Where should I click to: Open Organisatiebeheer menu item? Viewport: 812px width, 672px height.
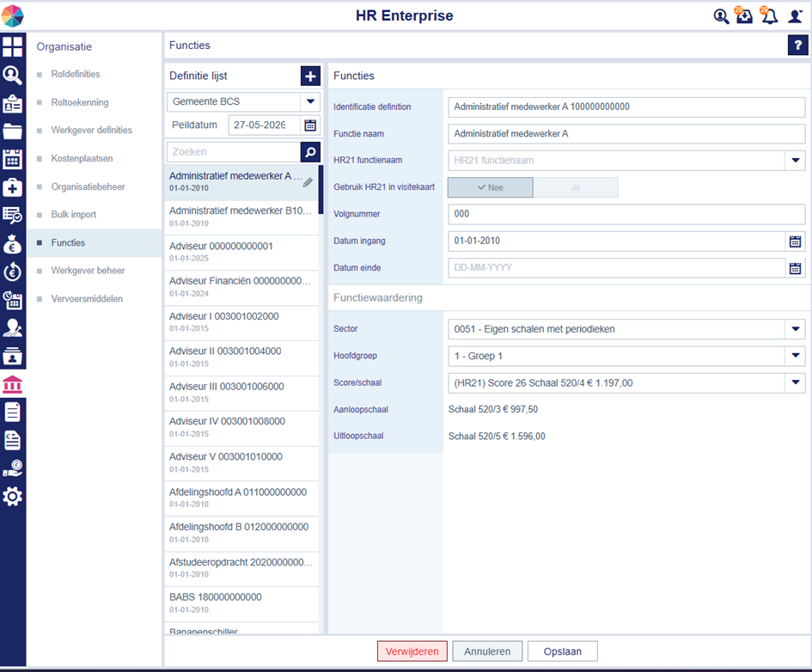click(88, 186)
